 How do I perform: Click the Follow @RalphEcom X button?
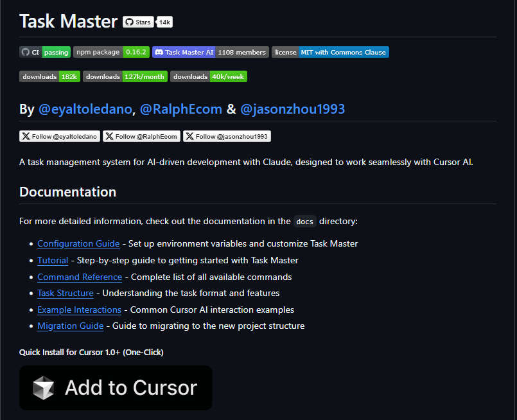coord(141,136)
